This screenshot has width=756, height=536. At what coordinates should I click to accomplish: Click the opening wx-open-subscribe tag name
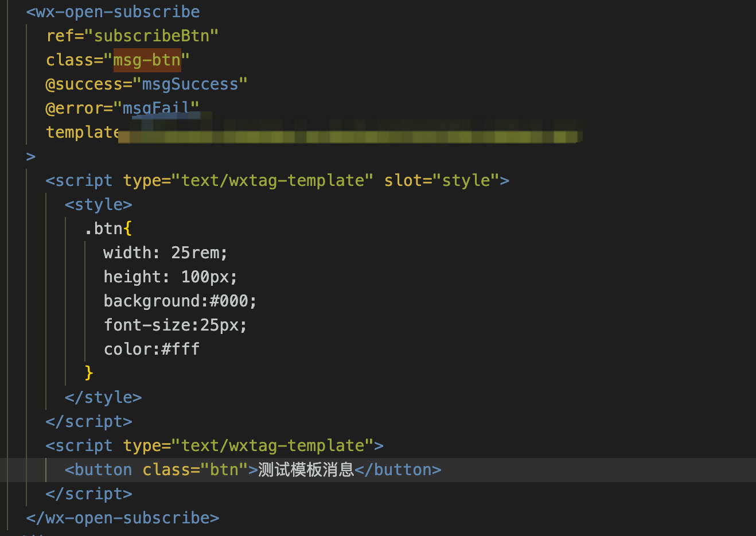coord(118,11)
